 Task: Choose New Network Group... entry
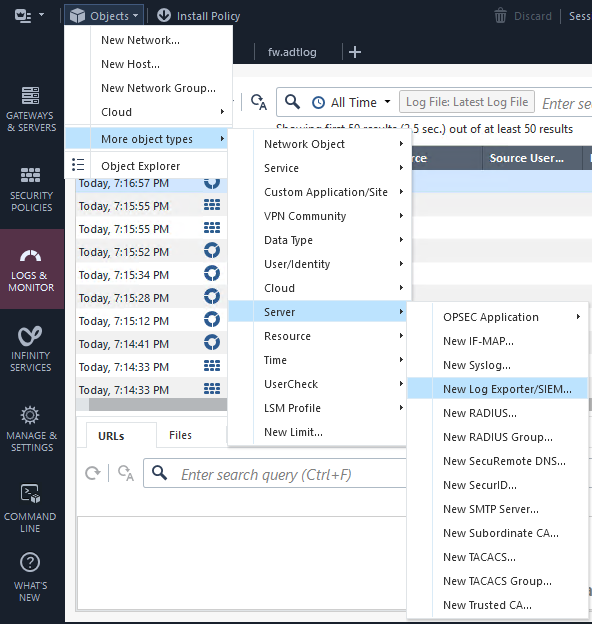click(148, 88)
